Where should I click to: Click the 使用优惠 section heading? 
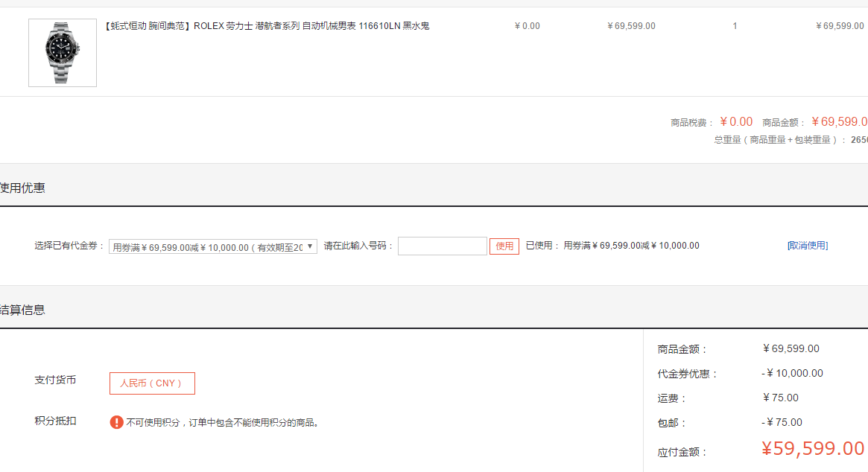point(22,188)
